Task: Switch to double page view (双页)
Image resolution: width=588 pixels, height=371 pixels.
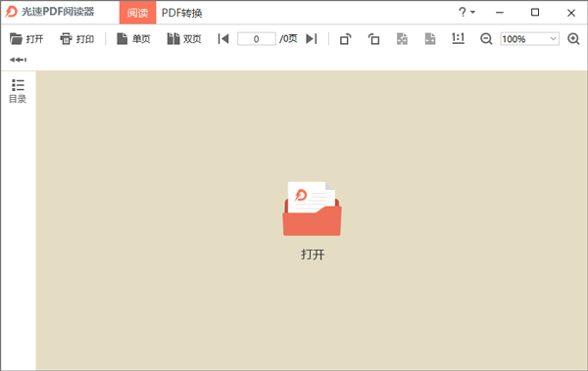Action: coord(184,38)
